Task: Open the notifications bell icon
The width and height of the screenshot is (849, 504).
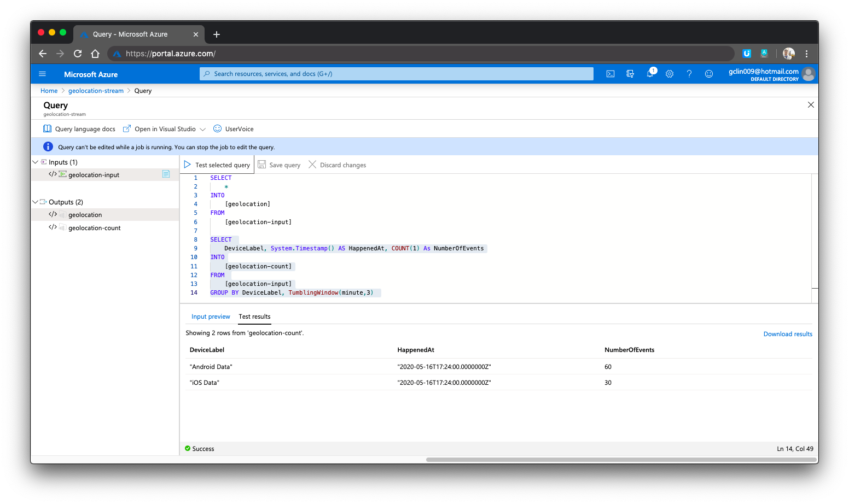Action: (x=650, y=73)
